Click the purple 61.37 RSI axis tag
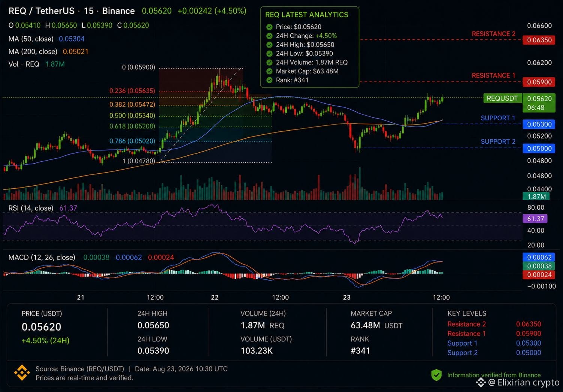 coord(535,219)
